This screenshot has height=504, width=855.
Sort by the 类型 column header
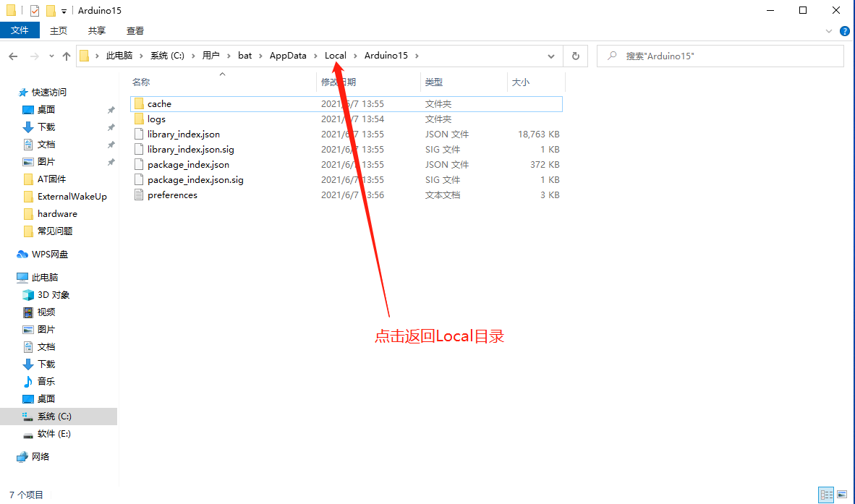[434, 82]
